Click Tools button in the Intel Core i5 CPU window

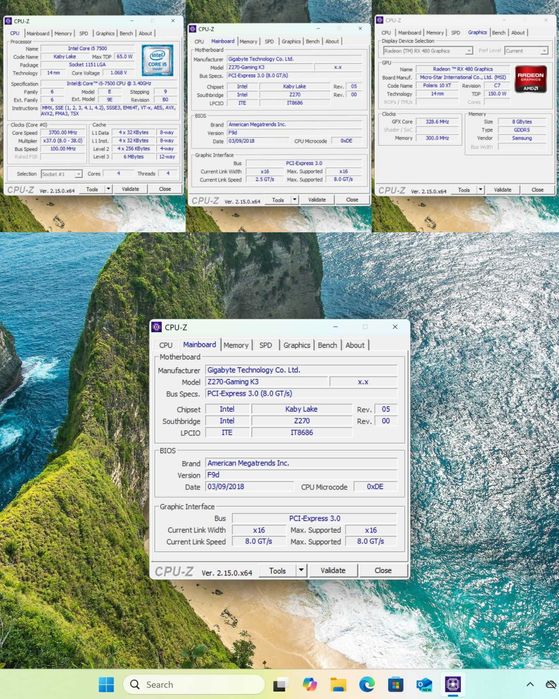[x=92, y=189]
